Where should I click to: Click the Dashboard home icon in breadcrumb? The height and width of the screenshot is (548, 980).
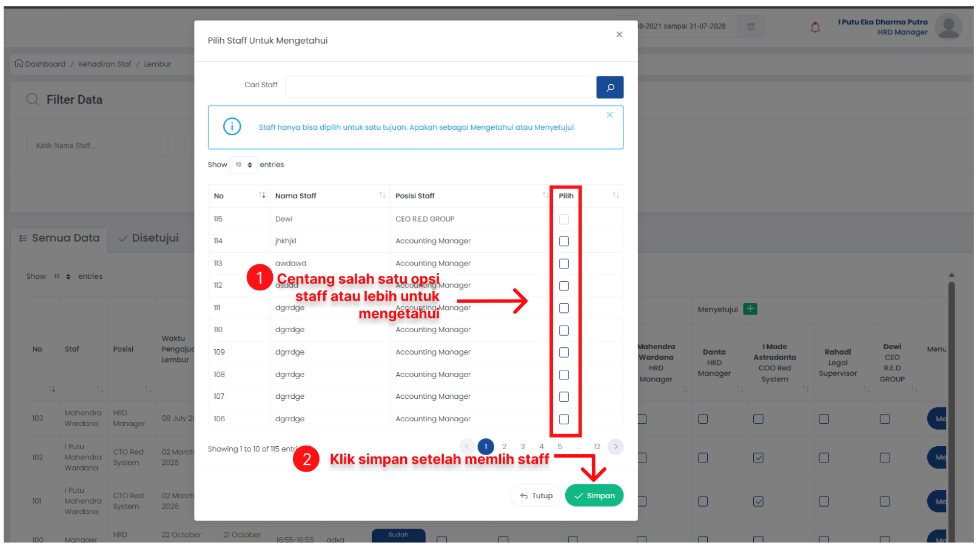pos(19,64)
